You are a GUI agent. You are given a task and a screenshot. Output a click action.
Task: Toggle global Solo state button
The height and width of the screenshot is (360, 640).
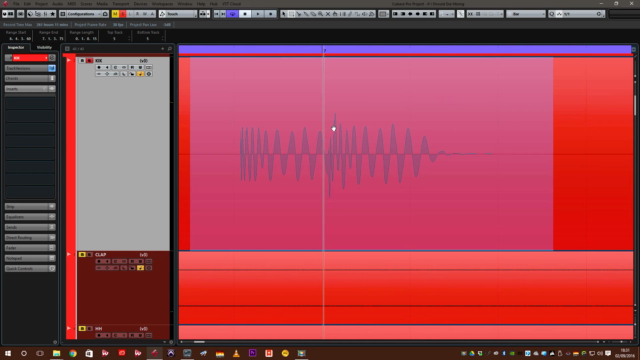122,14
